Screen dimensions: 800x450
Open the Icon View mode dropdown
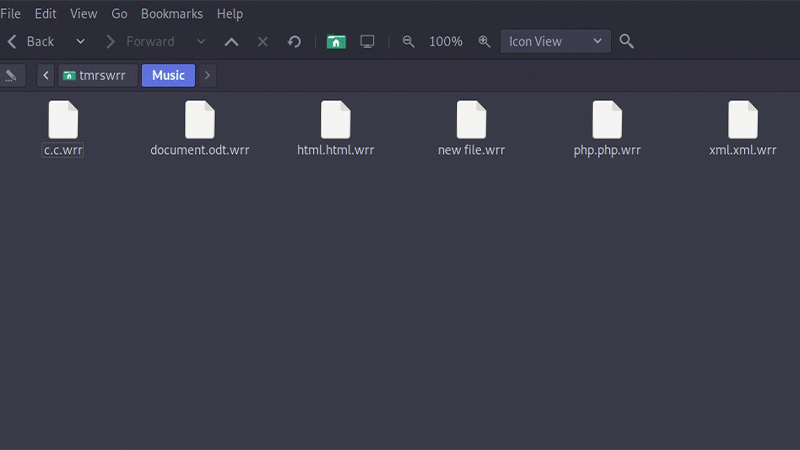[x=555, y=42]
